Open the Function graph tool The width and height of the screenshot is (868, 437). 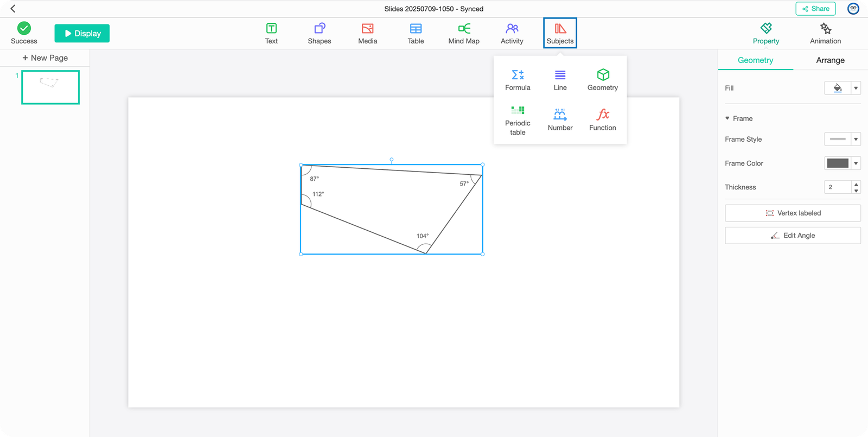pyautogui.click(x=602, y=120)
